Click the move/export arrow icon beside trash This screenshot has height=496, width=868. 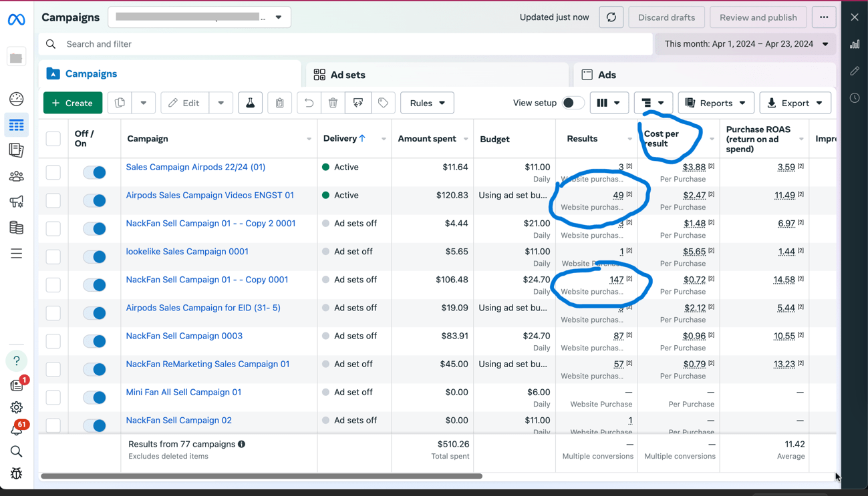coord(358,103)
